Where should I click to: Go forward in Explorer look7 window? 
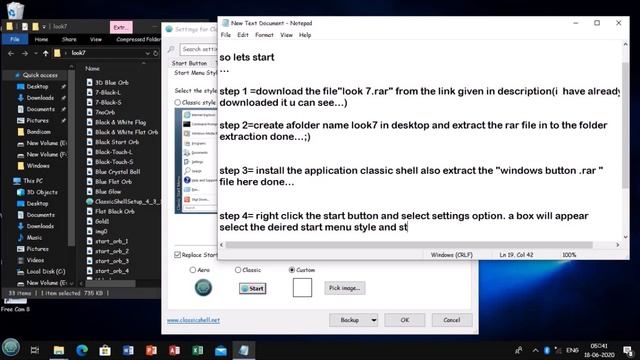pos(24,53)
